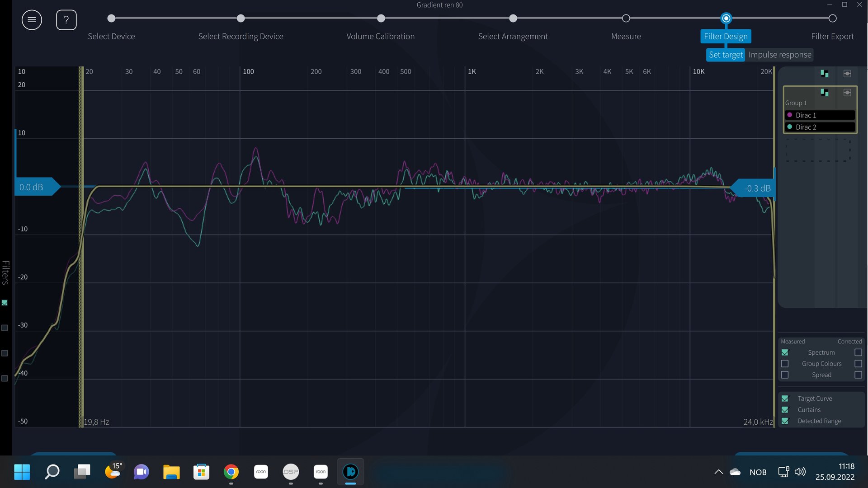The height and width of the screenshot is (488, 868).
Task: Select the Dirac 1 channel
Action: point(820,115)
